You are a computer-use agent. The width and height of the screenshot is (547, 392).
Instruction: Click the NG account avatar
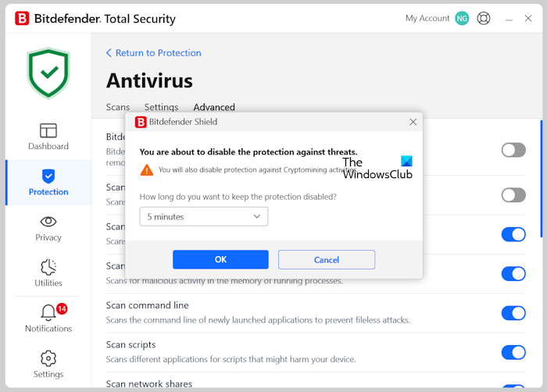(462, 18)
